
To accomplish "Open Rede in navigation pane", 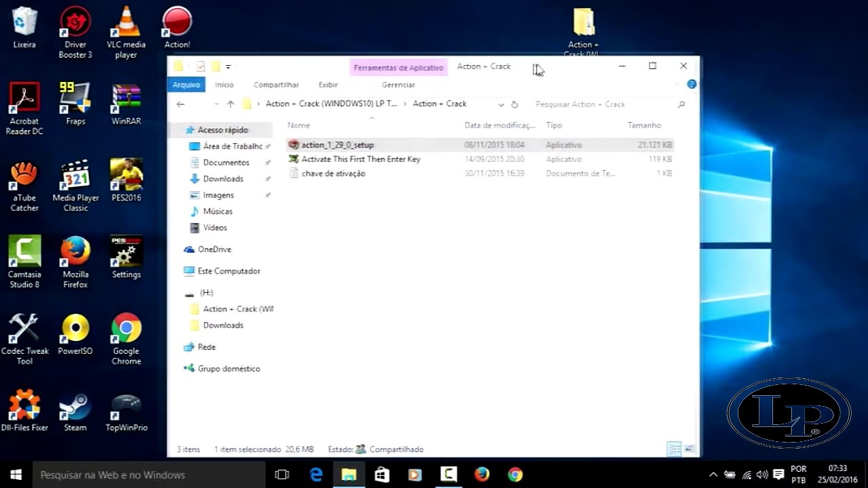I will [x=206, y=347].
